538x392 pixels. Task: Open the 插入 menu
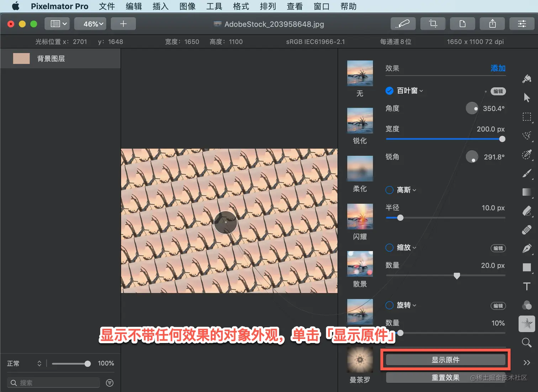point(160,6)
